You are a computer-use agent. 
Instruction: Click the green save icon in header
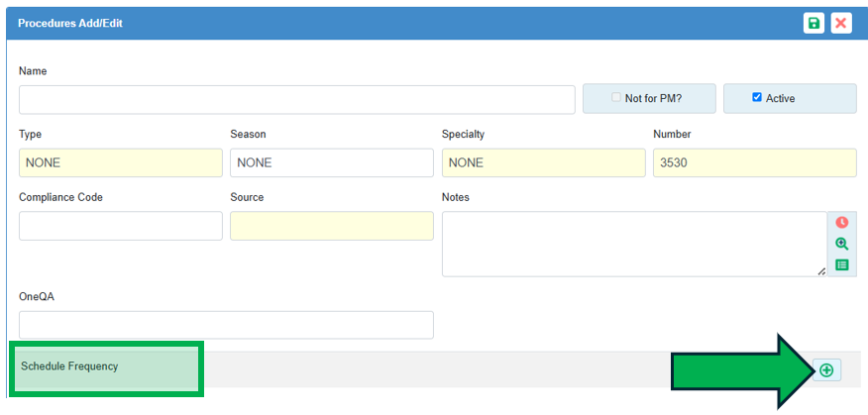coord(814,23)
